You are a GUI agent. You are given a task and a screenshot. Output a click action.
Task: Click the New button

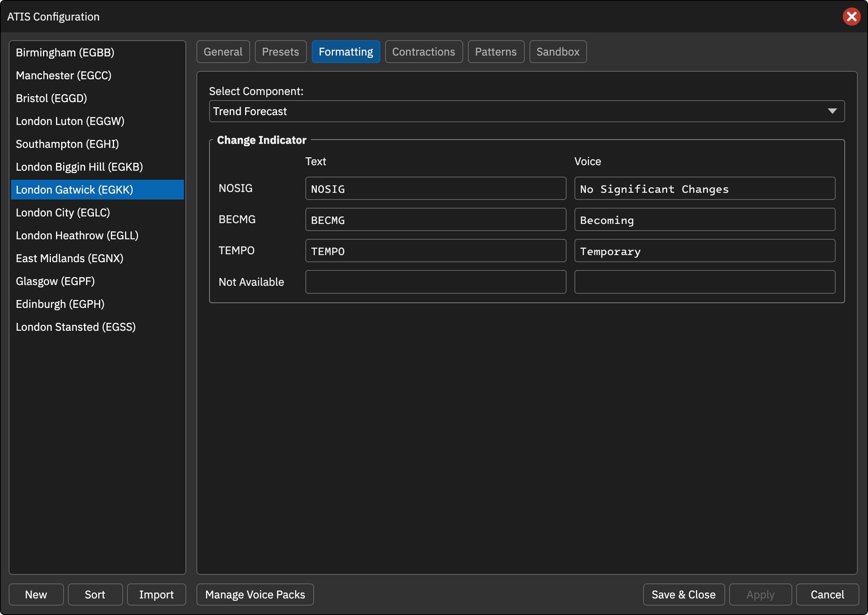(36, 594)
